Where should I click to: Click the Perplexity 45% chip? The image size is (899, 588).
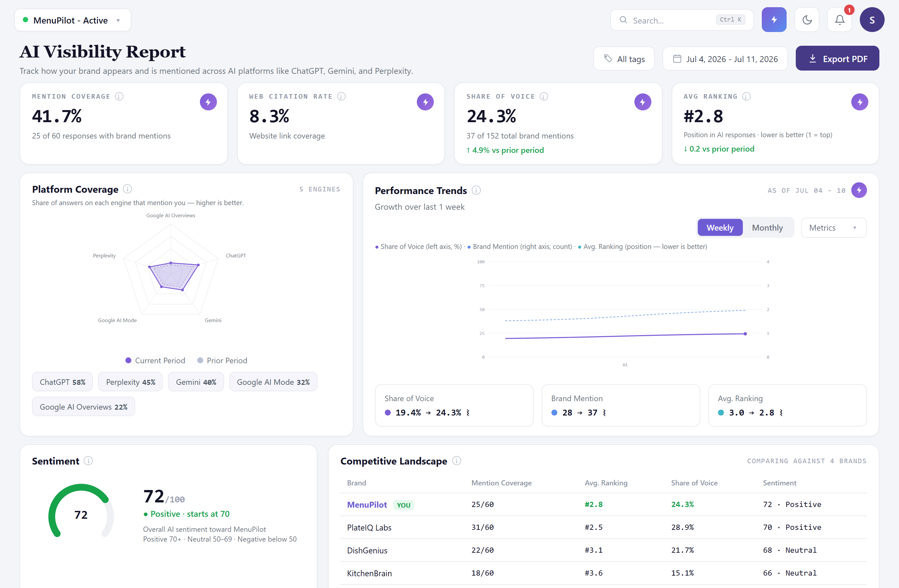(x=130, y=382)
